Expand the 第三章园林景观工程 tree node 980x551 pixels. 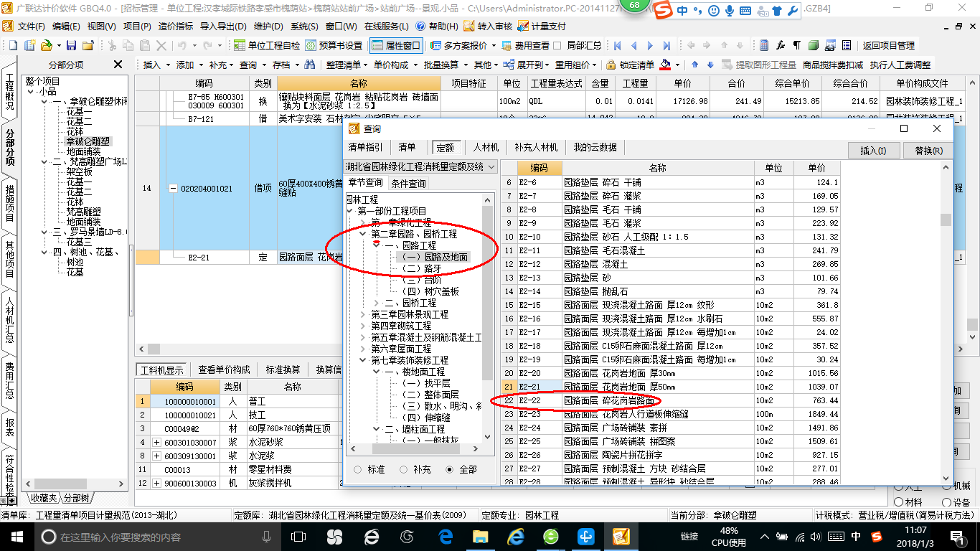363,314
